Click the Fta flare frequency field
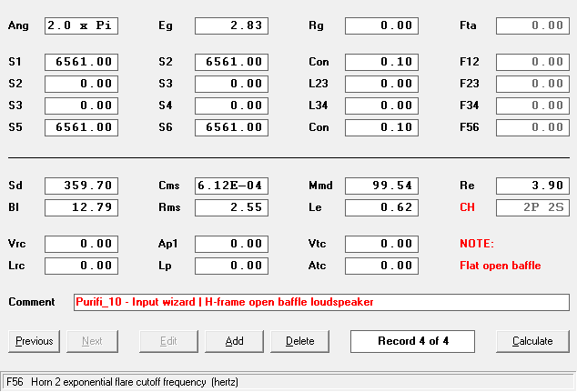Viewport: 577px width, 392px height. click(532, 25)
